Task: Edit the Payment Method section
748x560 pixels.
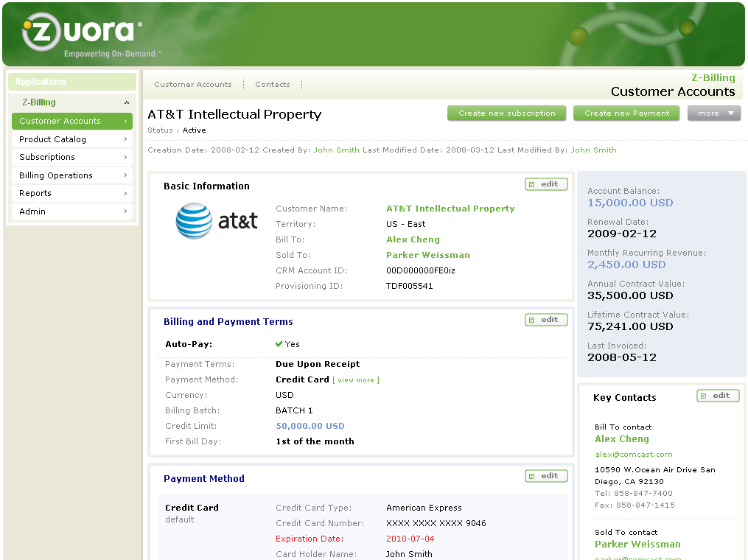Action: click(546, 476)
